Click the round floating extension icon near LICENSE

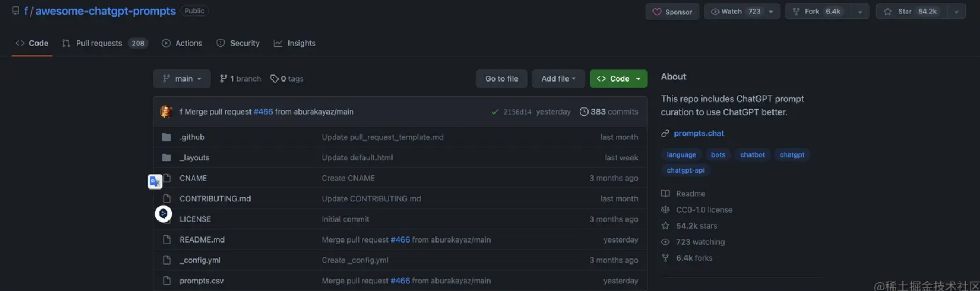(163, 214)
